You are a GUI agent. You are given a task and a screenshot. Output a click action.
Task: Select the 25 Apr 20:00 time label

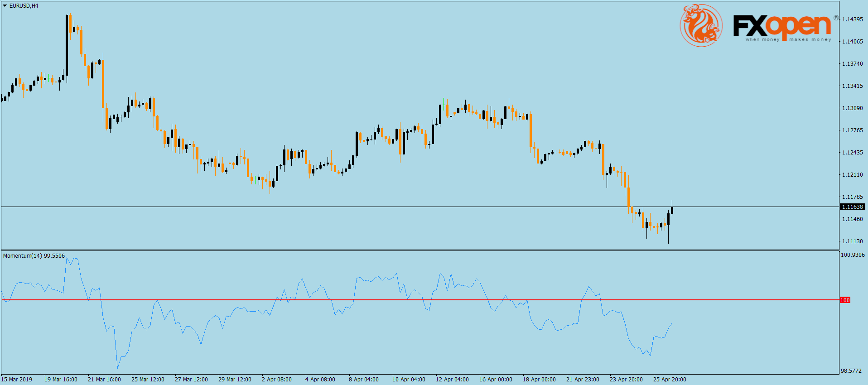(x=670, y=380)
